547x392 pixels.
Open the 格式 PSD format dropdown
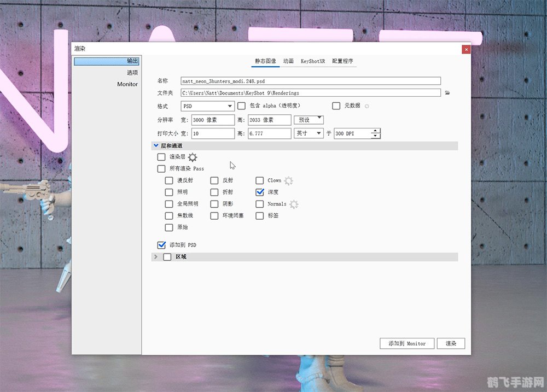click(208, 106)
